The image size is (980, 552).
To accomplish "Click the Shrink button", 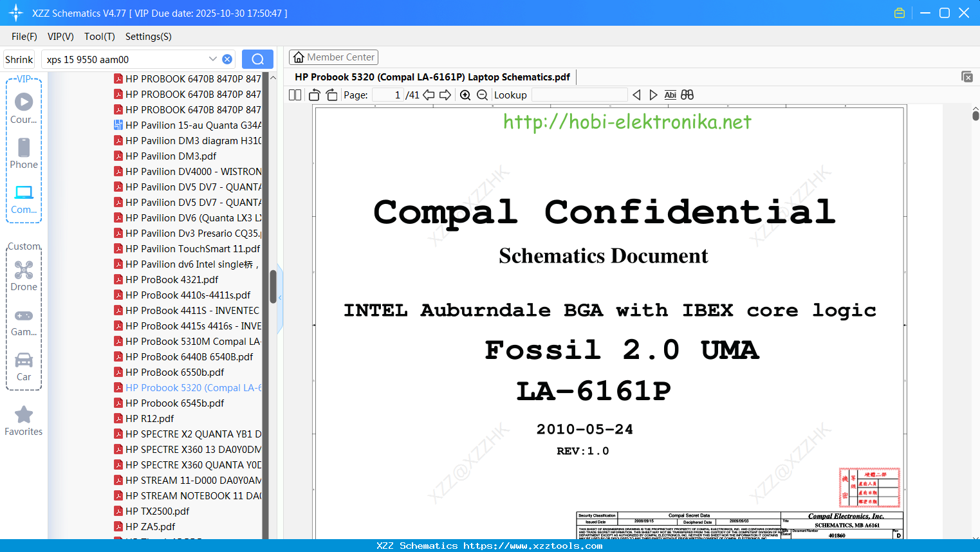I will tap(19, 59).
